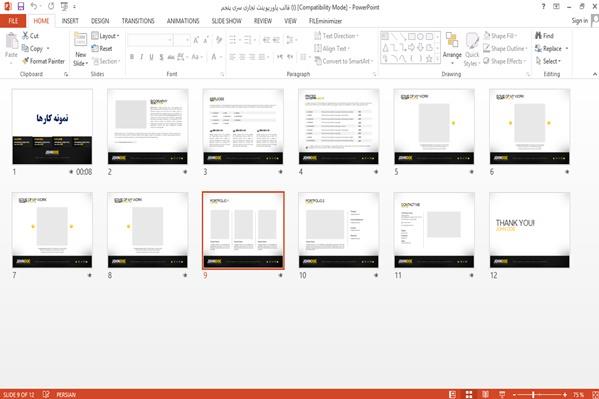Screen dimensions: 599x399
Task: Click the Replace icon
Action: (538, 48)
